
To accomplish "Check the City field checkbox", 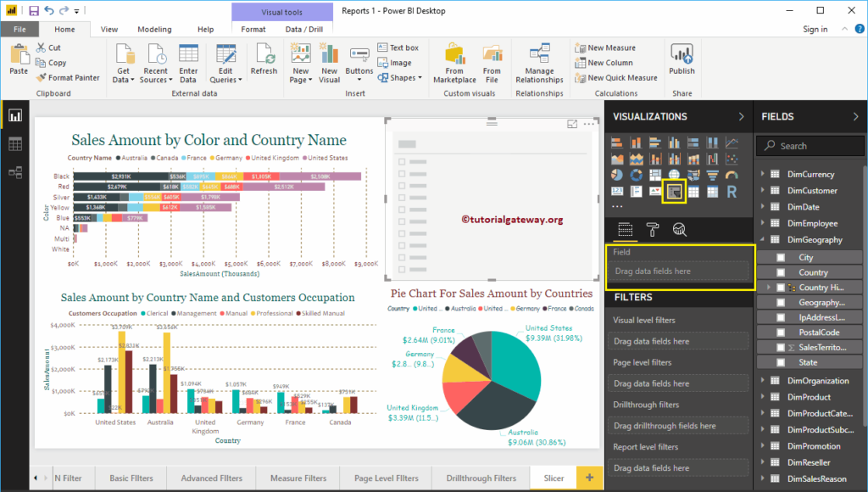I will tap(781, 258).
